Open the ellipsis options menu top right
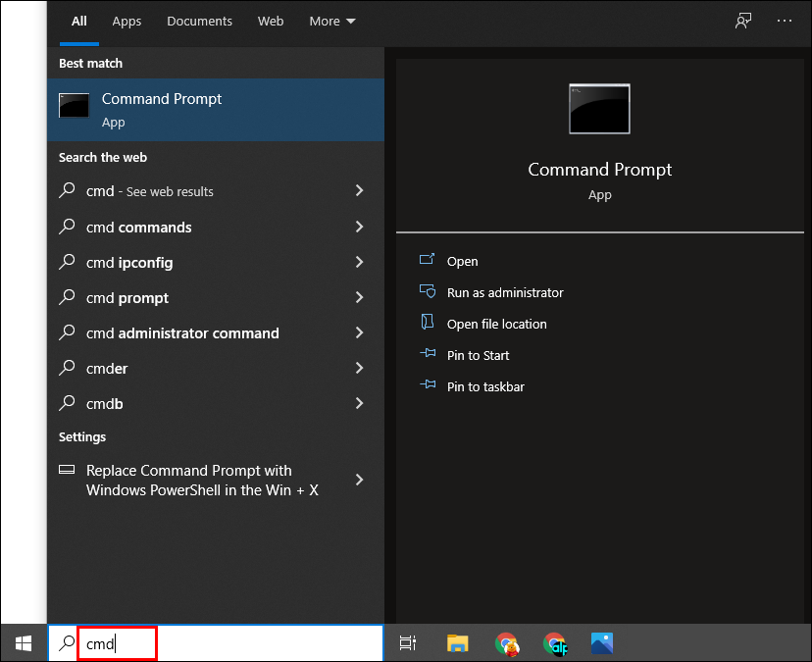812x662 pixels. point(783,20)
